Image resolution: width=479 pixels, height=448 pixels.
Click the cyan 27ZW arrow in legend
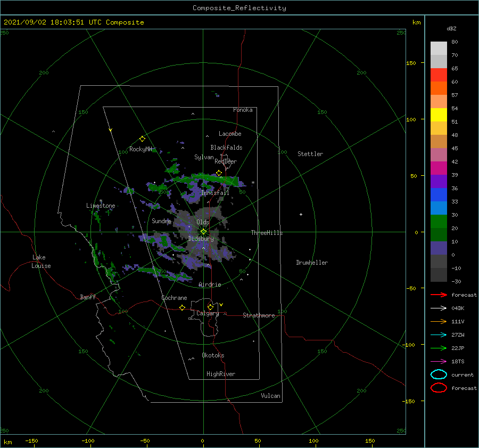(x=439, y=335)
